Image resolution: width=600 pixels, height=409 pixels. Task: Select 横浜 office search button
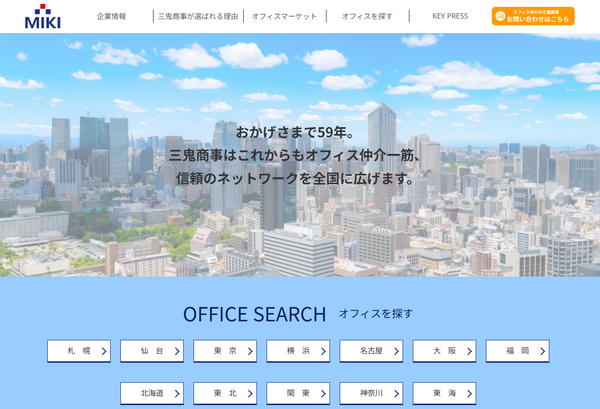298,351
